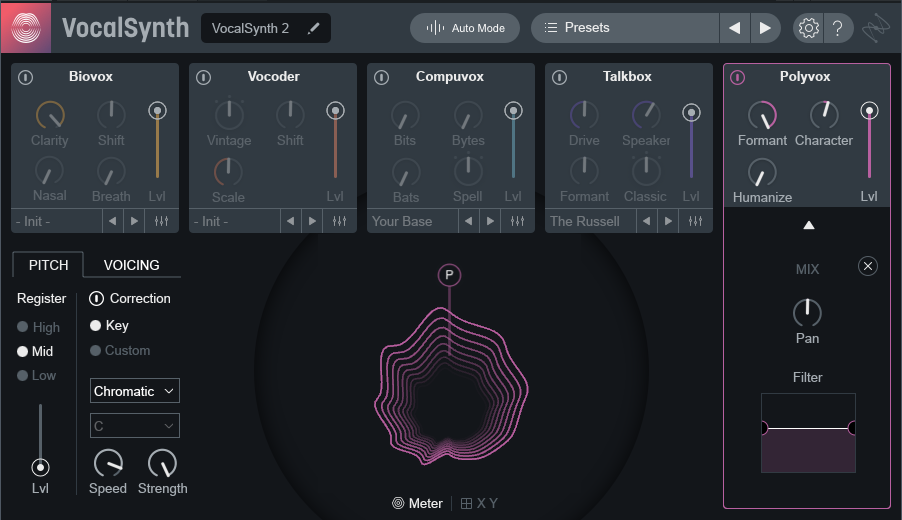Viewport: 902px width, 520px height.
Task: Click Polyvox Lvl slider handle
Action: [869, 110]
